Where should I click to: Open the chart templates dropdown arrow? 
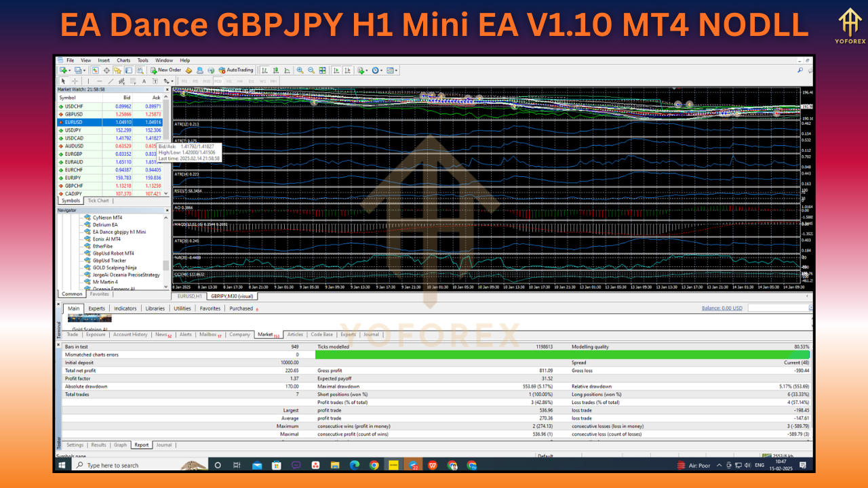[x=397, y=70]
